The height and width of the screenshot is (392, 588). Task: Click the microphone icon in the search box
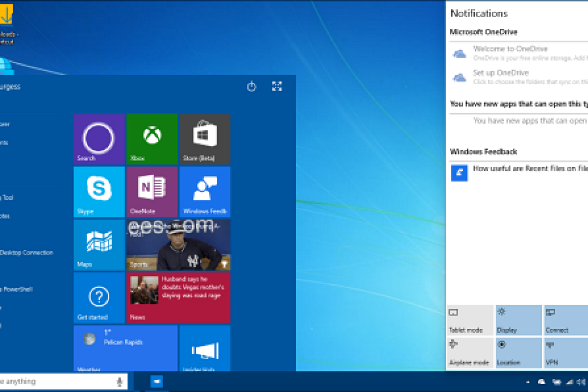[119, 381]
